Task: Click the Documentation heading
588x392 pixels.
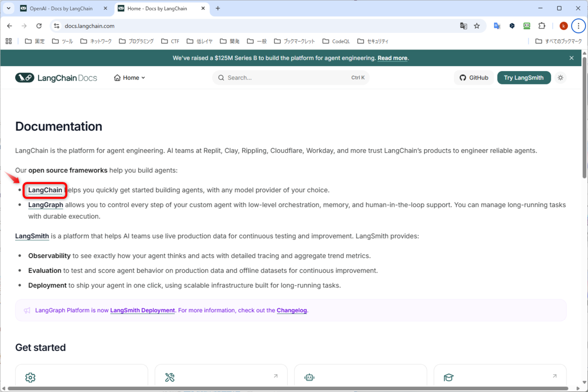Action: coord(59,126)
